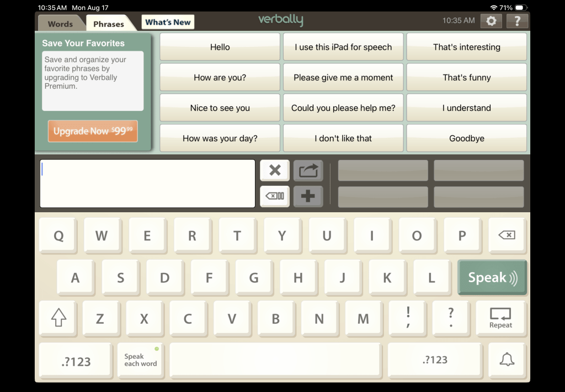Tap the H key
This screenshot has height=392, width=565.
(x=298, y=277)
